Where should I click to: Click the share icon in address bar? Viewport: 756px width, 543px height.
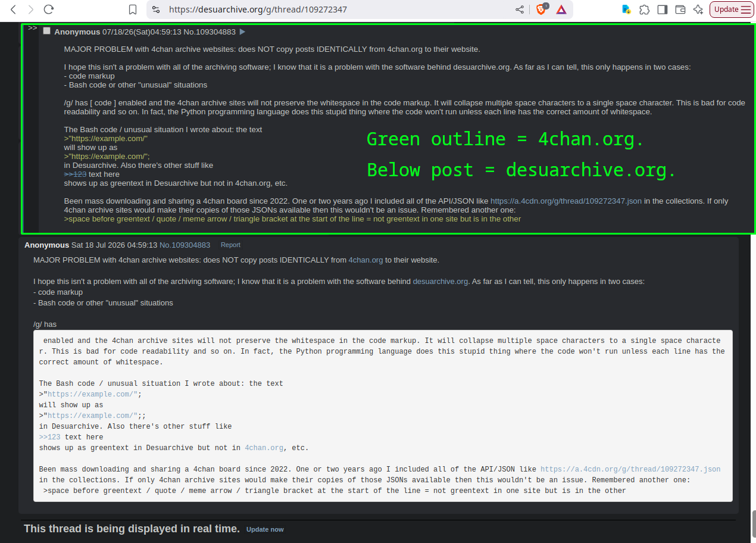[x=520, y=10]
